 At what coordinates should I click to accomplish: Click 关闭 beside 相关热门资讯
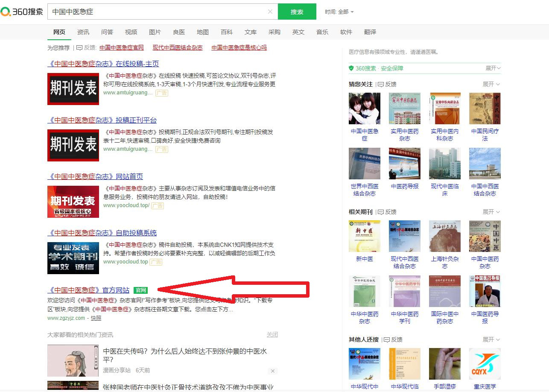(x=272, y=334)
